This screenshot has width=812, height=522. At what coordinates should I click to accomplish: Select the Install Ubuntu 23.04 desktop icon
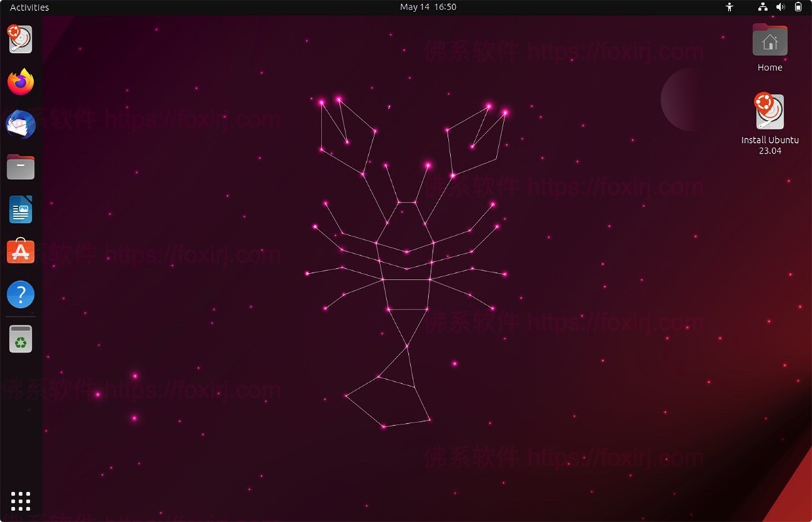pyautogui.click(x=769, y=112)
